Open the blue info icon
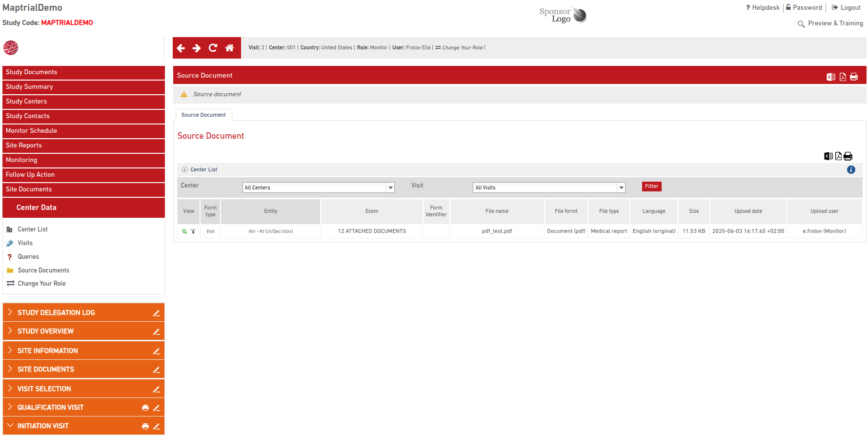Screen dimensions: 868x437 click(x=851, y=170)
